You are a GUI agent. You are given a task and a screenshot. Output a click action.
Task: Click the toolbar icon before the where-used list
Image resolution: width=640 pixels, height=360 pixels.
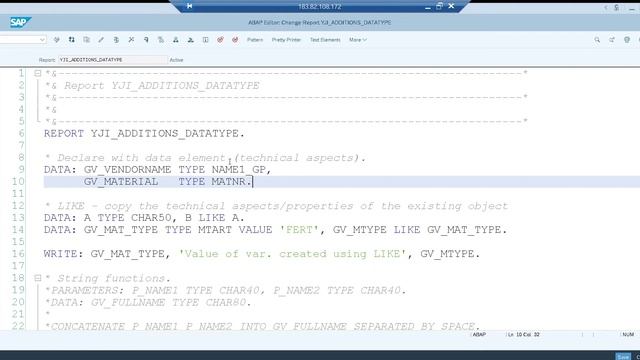point(146,40)
